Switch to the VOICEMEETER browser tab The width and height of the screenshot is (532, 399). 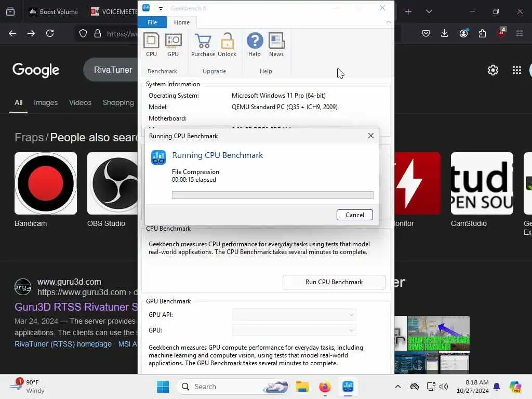(x=114, y=11)
